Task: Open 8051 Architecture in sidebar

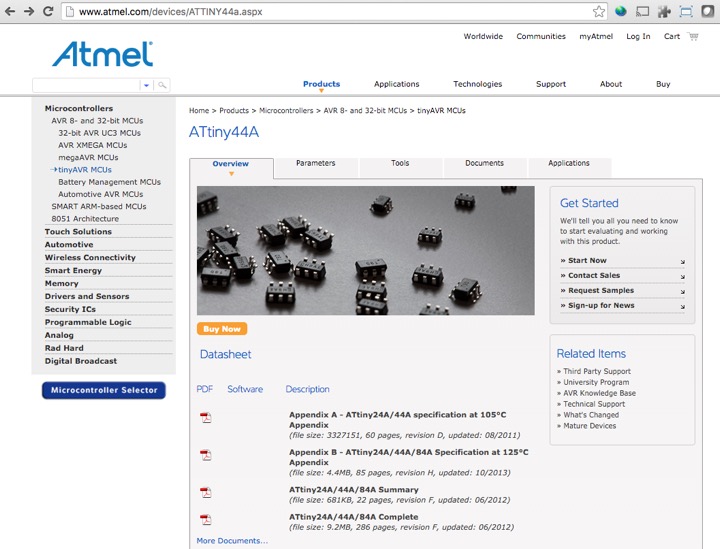Action: (85, 219)
